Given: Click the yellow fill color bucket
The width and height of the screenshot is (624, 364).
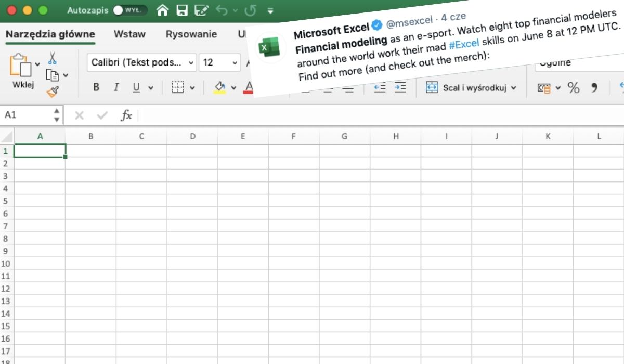Looking at the screenshot, I should click(x=220, y=86).
